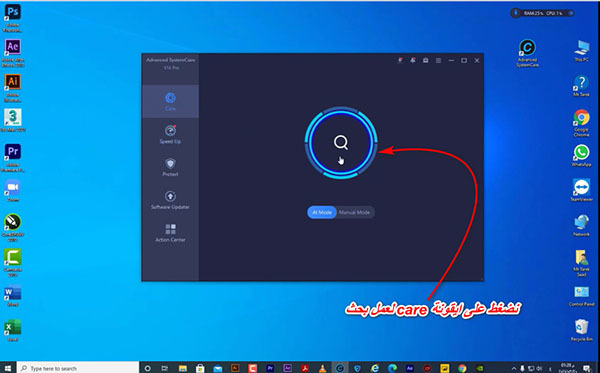Select the Adobe Photoshop desktop shortcut
The width and height of the screenshot is (600, 373).
point(12,18)
